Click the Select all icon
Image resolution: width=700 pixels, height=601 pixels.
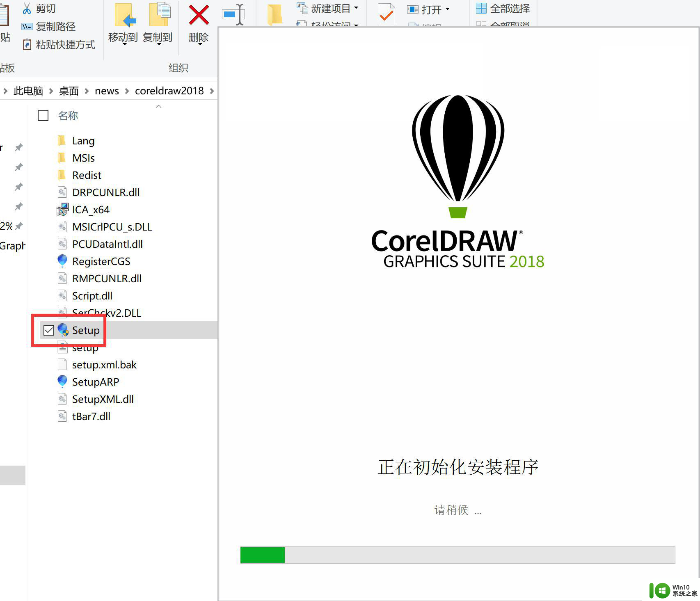(481, 8)
